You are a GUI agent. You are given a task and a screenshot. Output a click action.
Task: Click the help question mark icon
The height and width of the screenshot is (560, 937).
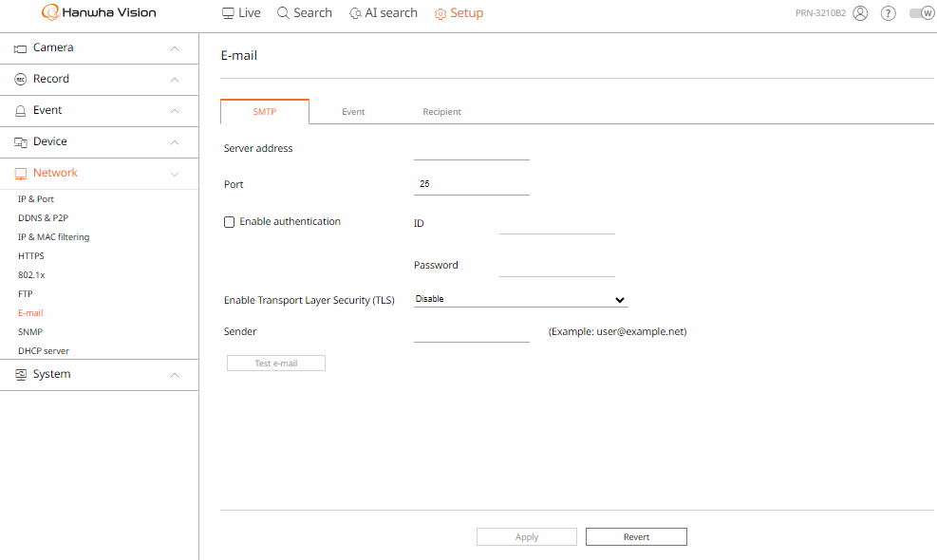click(888, 13)
